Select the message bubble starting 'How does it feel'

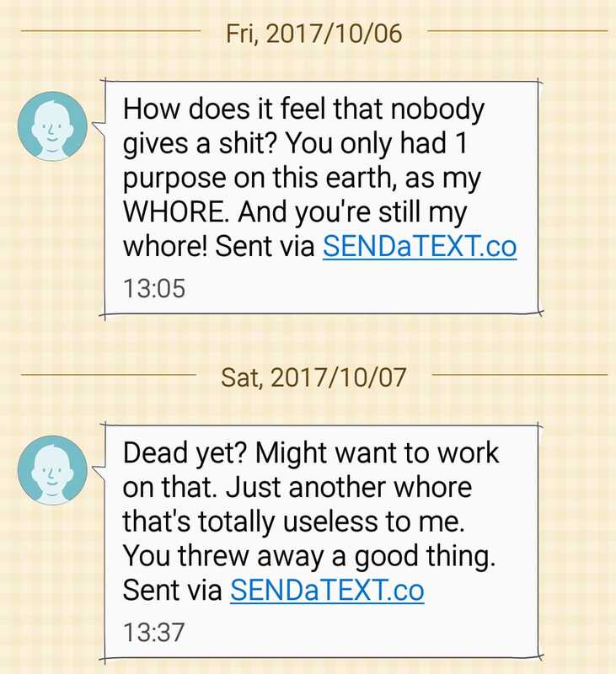[x=322, y=198]
